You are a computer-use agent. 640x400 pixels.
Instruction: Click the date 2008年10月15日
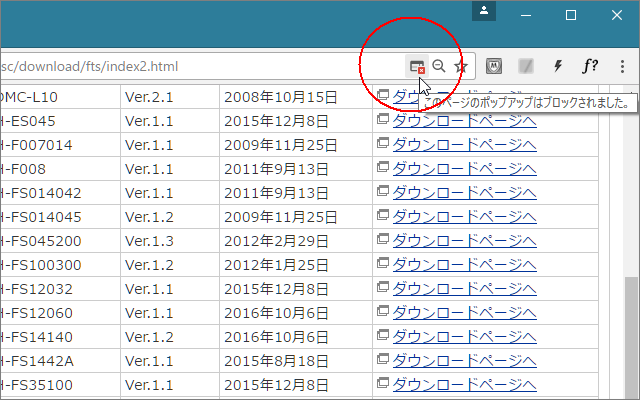click(x=280, y=97)
